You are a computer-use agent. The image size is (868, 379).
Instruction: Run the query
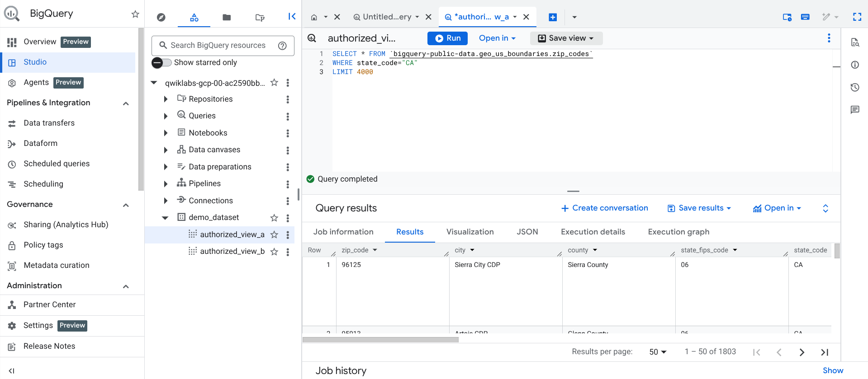[447, 38]
